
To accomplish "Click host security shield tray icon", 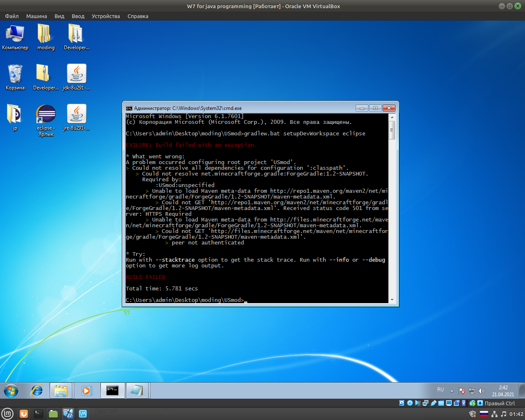I will (472, 414).
